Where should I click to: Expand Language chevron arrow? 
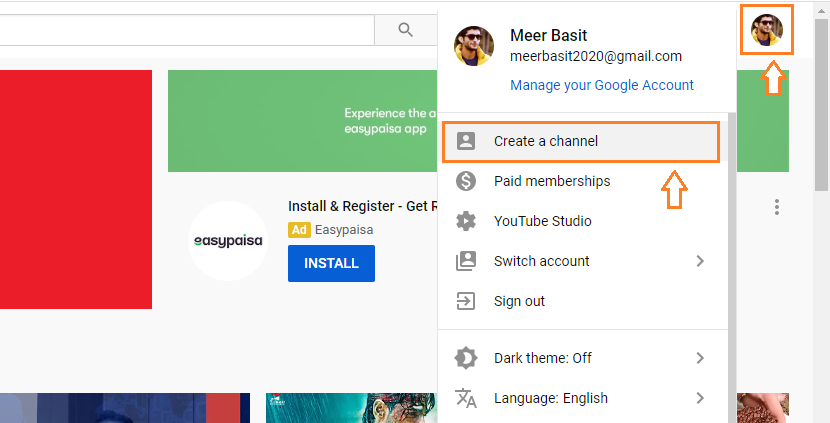point(700,398)
